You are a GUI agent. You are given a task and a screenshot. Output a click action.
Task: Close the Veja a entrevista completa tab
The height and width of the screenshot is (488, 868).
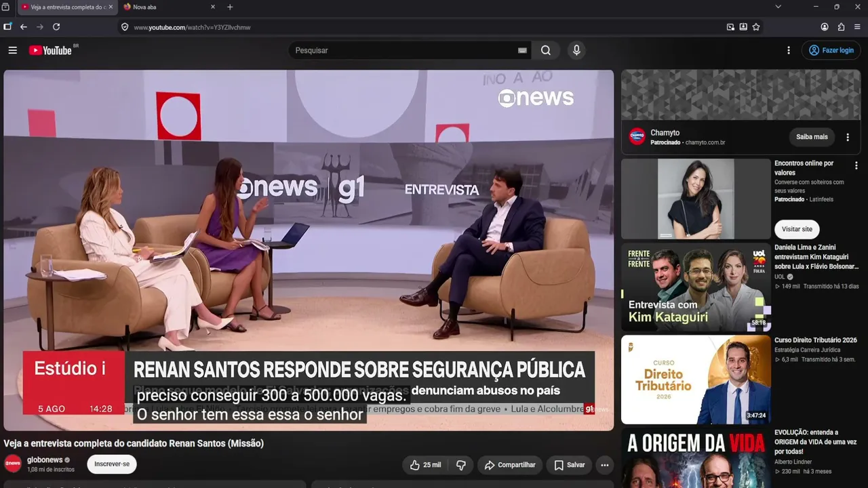(x=111, y=7)
